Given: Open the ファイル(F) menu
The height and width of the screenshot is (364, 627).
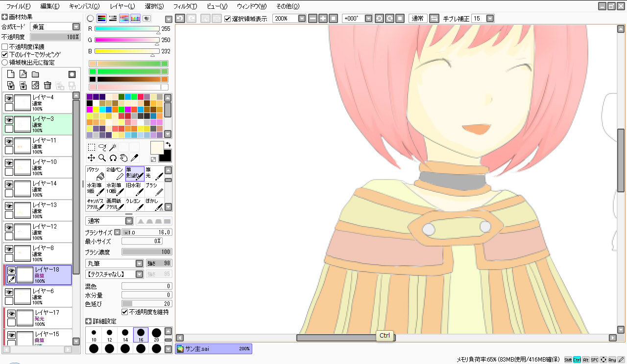Looking at the screenshot, I should pos(18,6).
